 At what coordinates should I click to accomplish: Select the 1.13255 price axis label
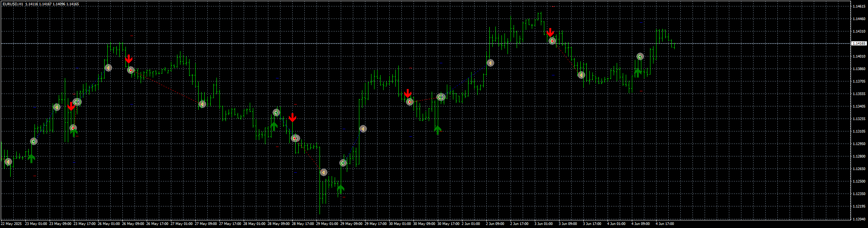click(859, 119)
